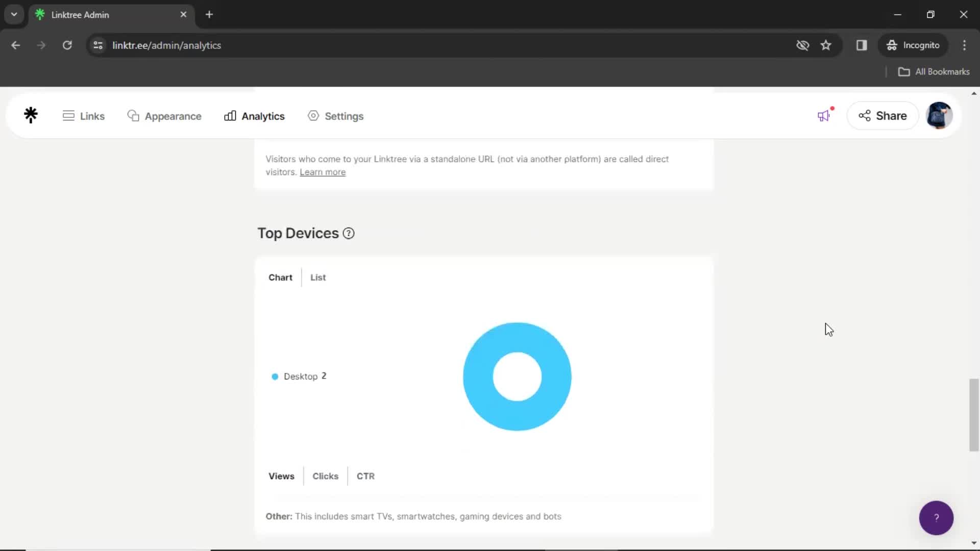Expand the tab search dropdown
980x551 pixels.
click(14, 15)
